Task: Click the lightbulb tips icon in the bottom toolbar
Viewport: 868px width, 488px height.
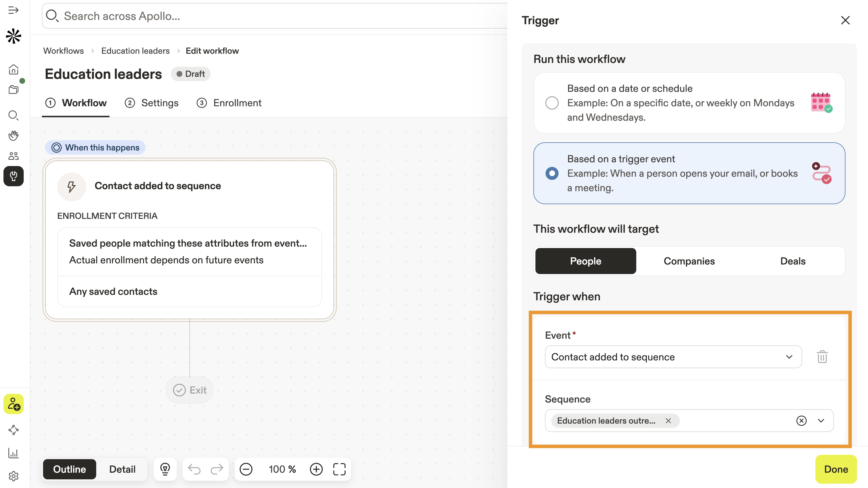Action: pos(165,469)
